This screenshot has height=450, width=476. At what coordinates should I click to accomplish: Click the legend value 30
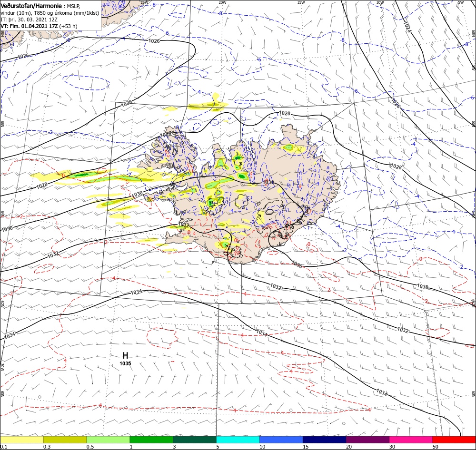392,447
